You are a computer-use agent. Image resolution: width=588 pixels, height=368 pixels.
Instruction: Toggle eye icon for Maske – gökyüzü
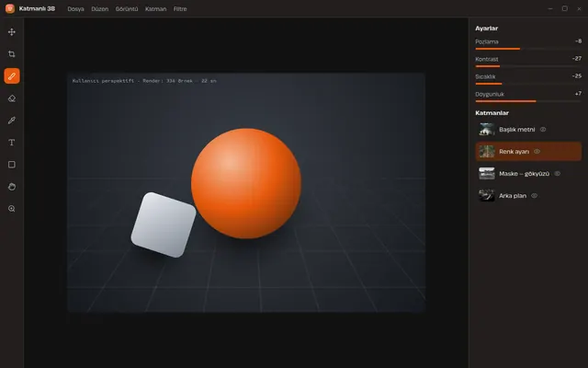[558, 174]
